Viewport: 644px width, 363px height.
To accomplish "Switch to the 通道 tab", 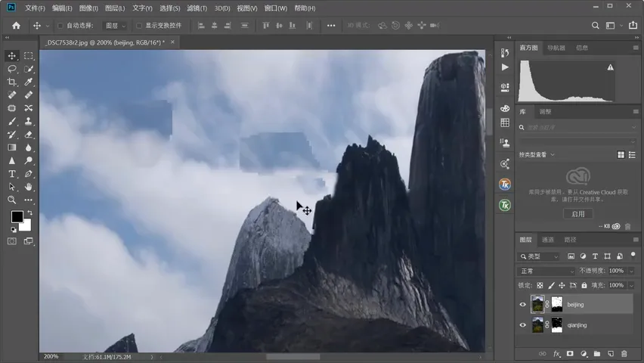I will (x=548, y=240).
